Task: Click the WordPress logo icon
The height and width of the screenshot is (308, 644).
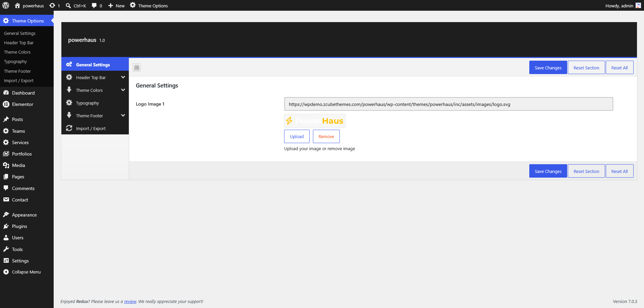Action: coord(6,5)
